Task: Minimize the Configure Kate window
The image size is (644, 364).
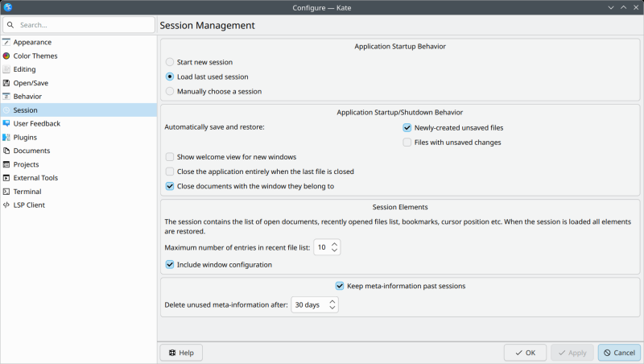Action: tap(611, 7)
